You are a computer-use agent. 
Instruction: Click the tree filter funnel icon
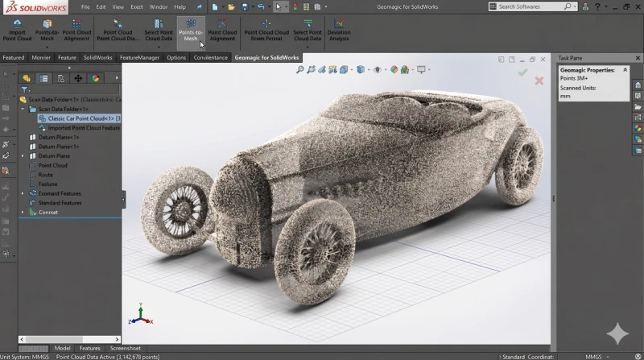tap(24, 89)
